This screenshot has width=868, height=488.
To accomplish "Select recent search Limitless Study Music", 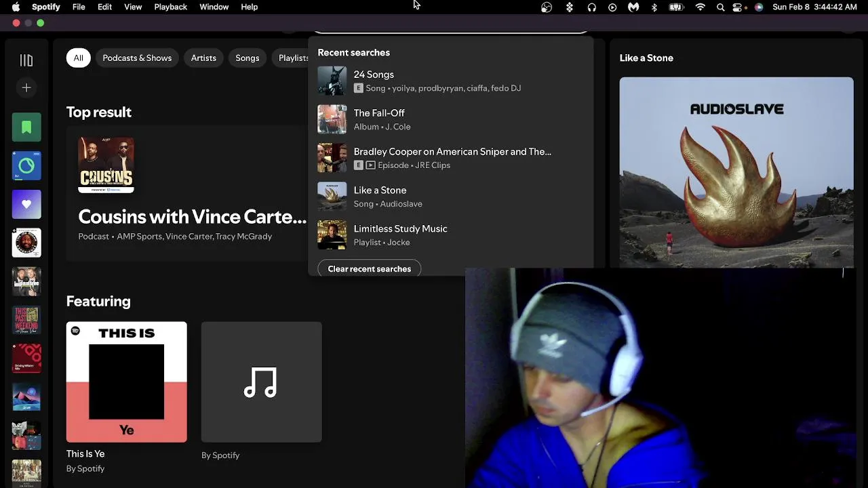I will 450,235.
